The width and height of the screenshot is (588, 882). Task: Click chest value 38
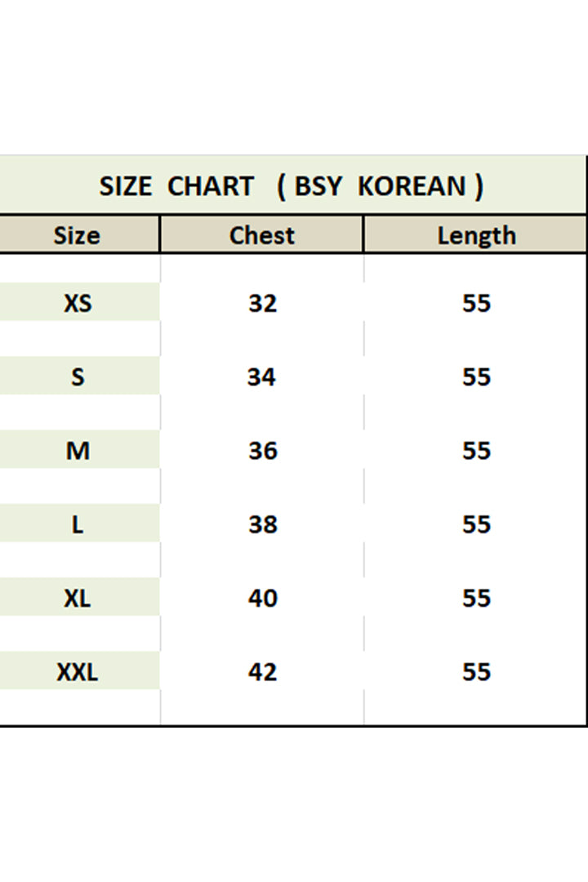coord(262,523)
